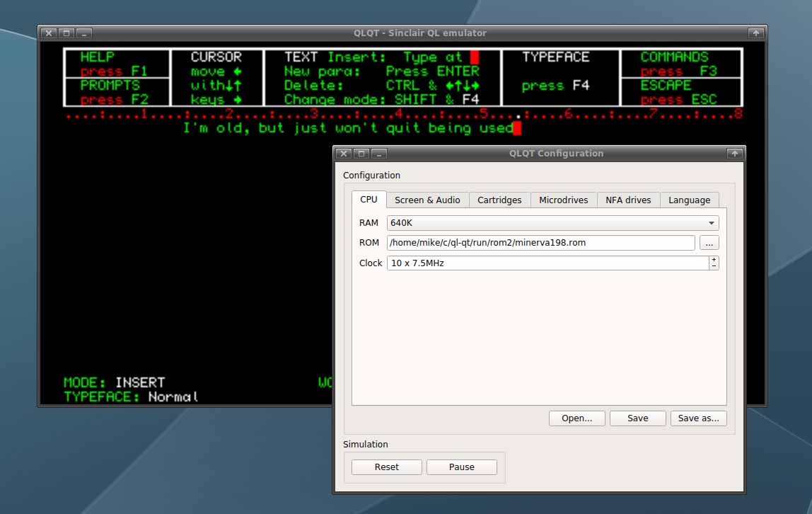Screen dimensions: 812x514
Task: Click the Save as... button
Action: click(x=699, y=418)
